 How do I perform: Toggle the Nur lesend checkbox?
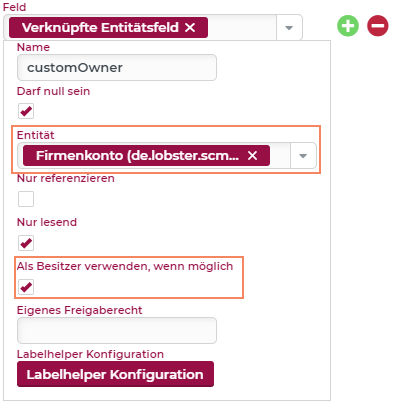[26, 243]
